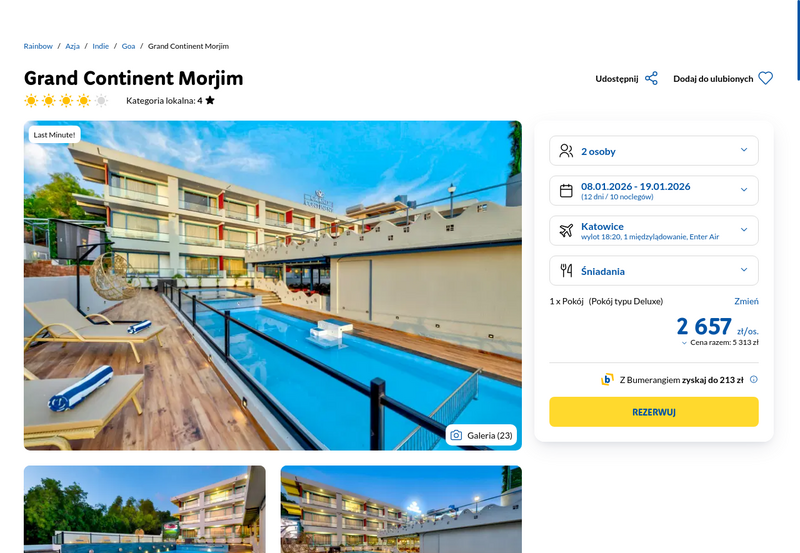800x553 pixels.
Task: Click the share icon next to Udostępnij
Action: (651, 79)
